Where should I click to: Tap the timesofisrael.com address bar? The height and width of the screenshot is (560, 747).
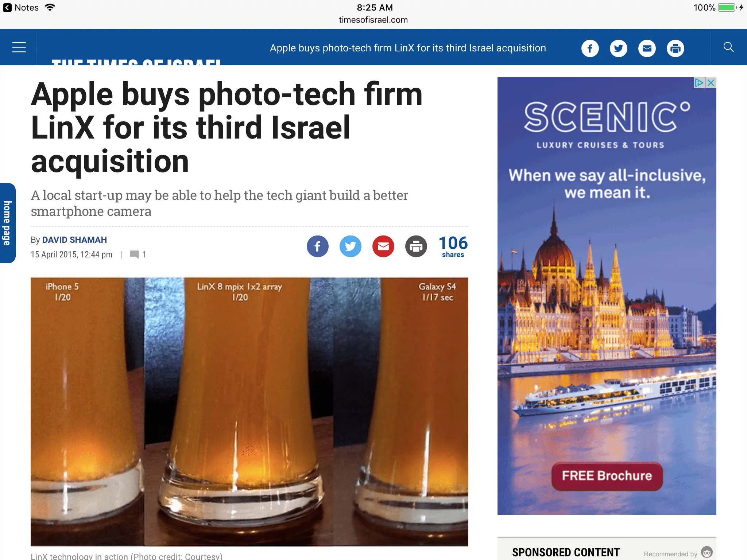pos(373,20)
